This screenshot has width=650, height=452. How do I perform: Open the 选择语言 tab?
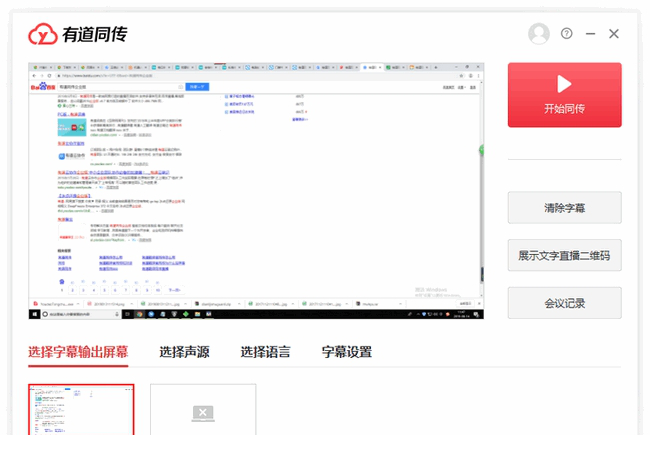[x=265, y=352]
